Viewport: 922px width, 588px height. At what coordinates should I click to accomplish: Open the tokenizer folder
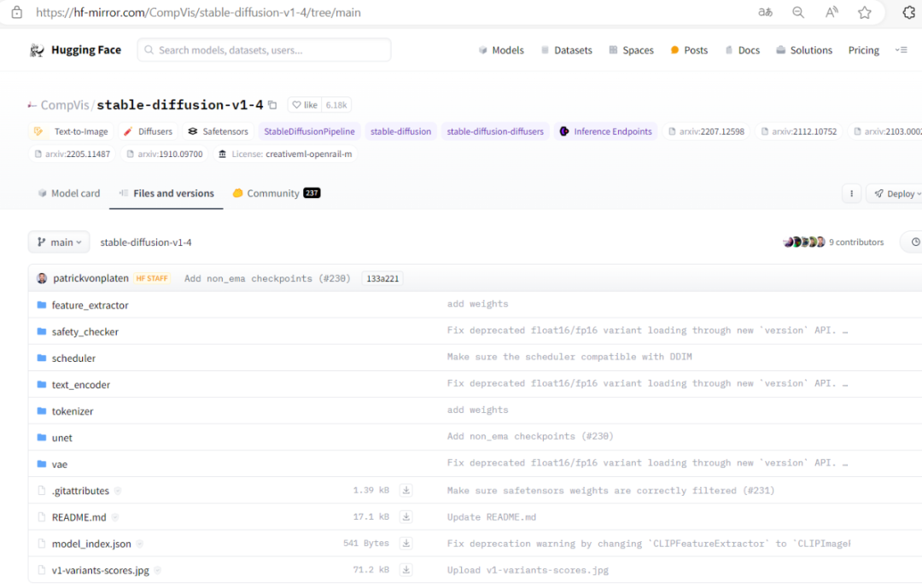[73, 411]
